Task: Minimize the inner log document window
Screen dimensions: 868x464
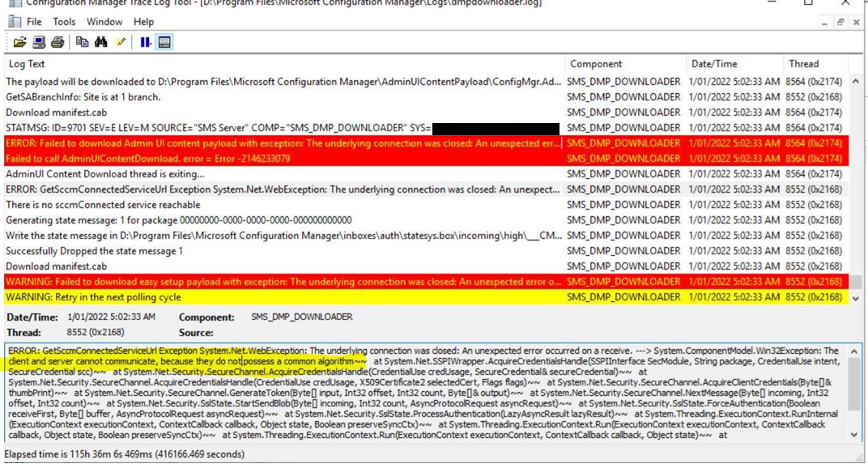Action: pos(825,23)
